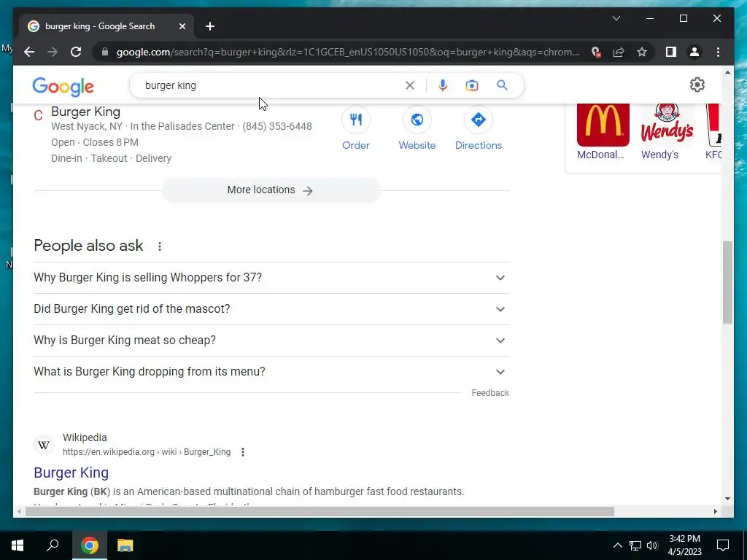
Task: Order from the West Nyack Burger King
Action: tap(356, 129)
